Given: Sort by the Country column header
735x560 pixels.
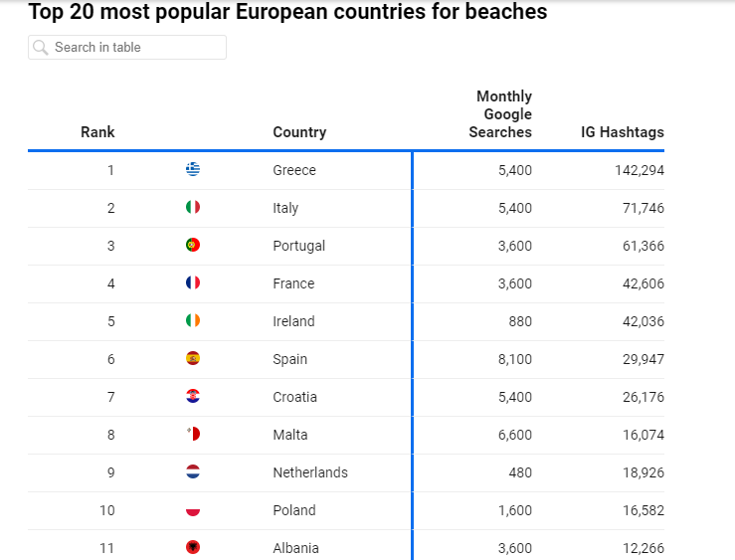Looking at the screenshot, I should [x=299, y=132].
